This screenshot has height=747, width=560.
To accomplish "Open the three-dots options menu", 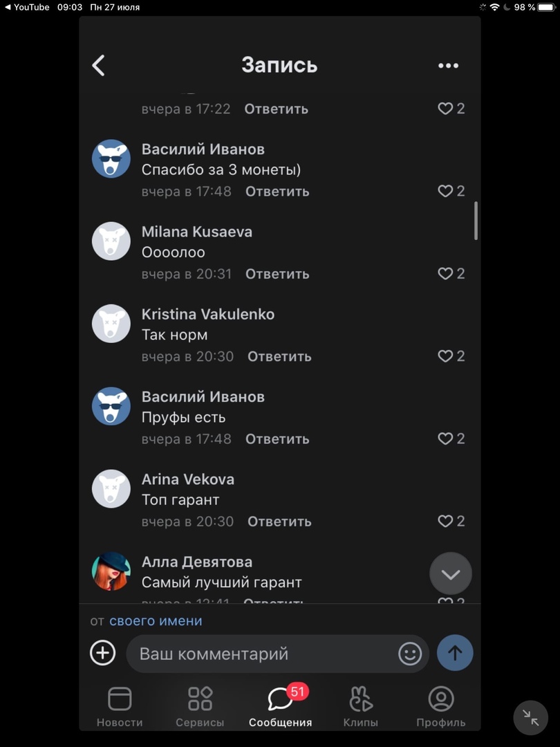I will coord(448,66).
